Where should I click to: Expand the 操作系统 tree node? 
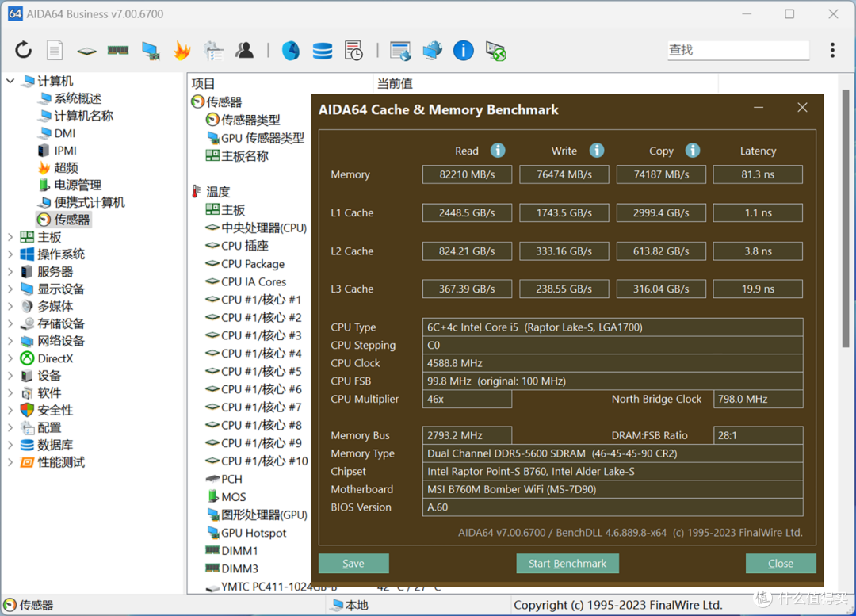coord(10,254)
